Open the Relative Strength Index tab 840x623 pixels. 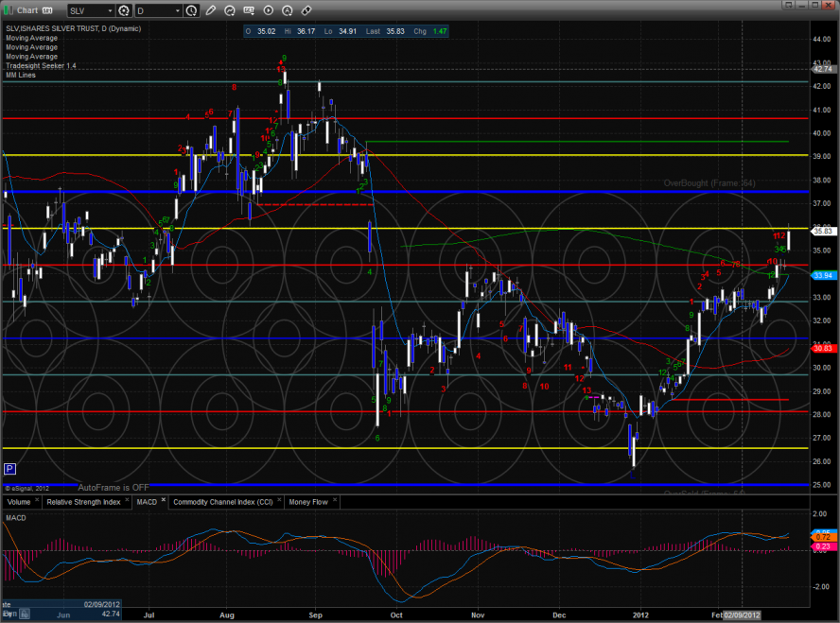(x=83, y=502)
